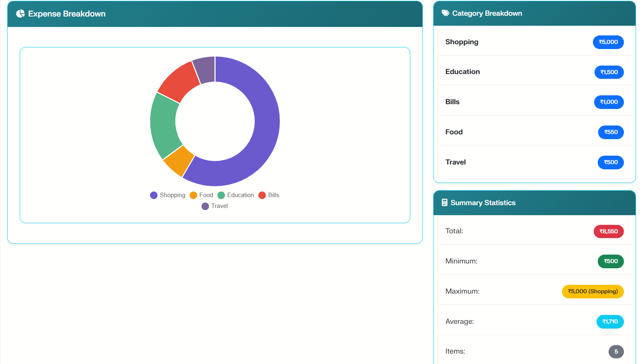This screenshot has height=364, width=642.
Task: Click the orange Food donut segment
Action: point(179,160)
